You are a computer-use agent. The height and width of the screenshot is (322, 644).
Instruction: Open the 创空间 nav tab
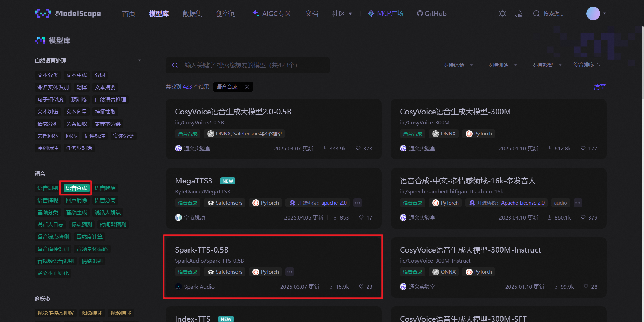226,14
